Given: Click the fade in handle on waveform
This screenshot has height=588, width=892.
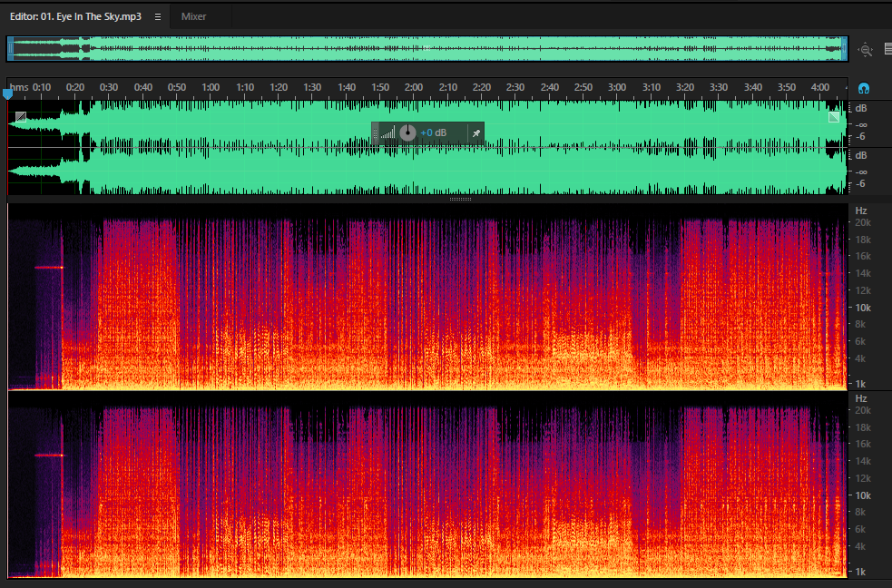Looking at the screenshot, I should [21, 117].
